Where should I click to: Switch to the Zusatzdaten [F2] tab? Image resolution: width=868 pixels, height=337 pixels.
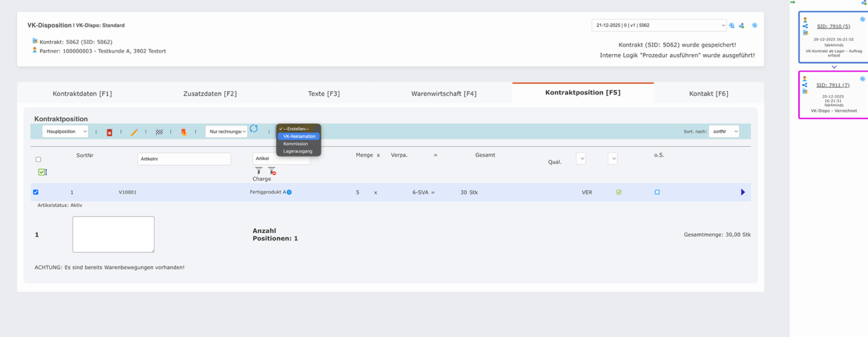coord(210,94)
